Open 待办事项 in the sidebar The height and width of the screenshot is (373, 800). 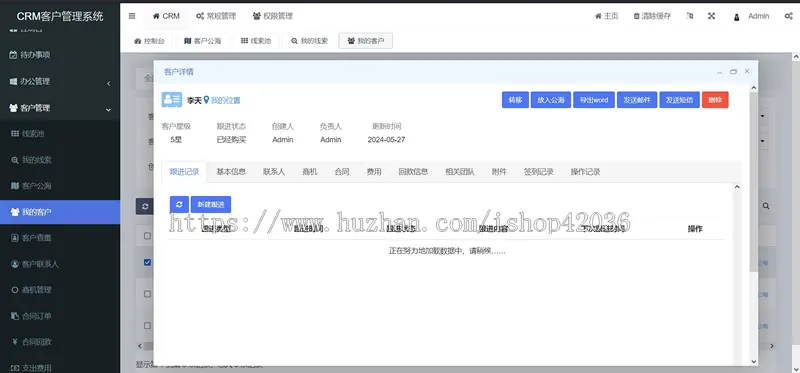(60, 55)
